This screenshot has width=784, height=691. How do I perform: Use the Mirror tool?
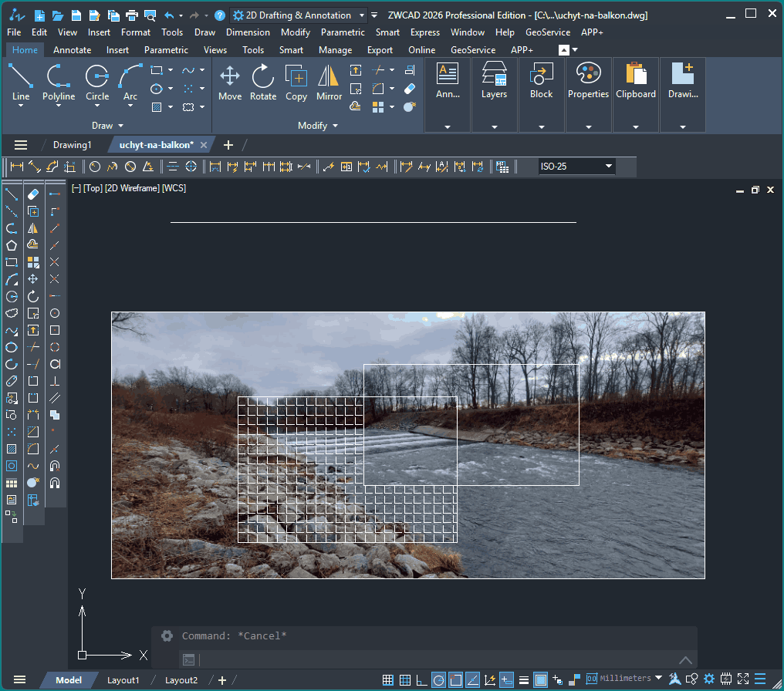coord(329,83)
